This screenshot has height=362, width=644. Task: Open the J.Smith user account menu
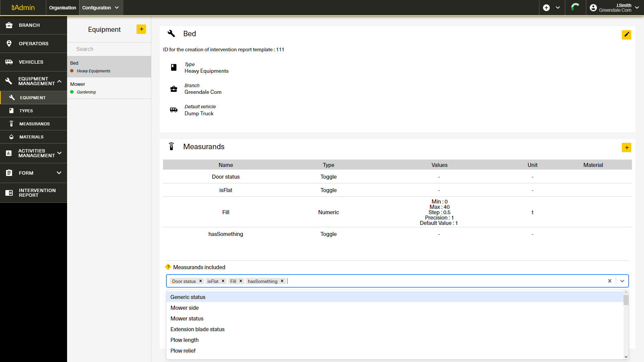click(614, 8)
